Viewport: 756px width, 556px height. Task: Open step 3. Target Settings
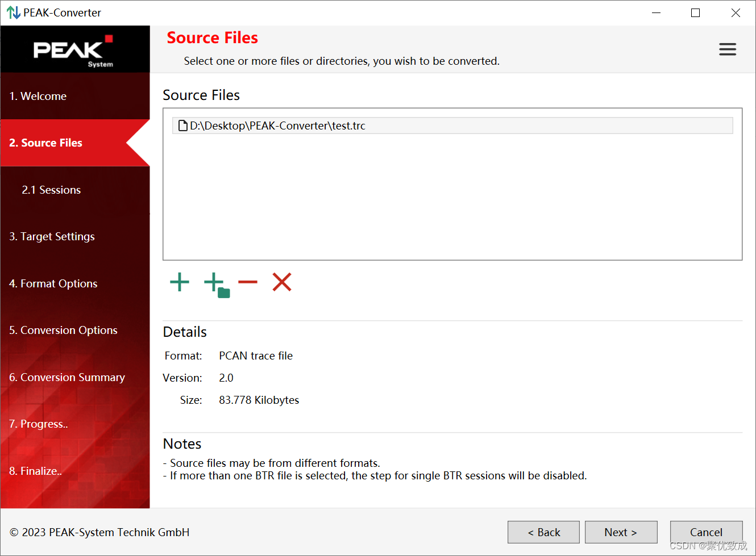[x=75, y=236]
